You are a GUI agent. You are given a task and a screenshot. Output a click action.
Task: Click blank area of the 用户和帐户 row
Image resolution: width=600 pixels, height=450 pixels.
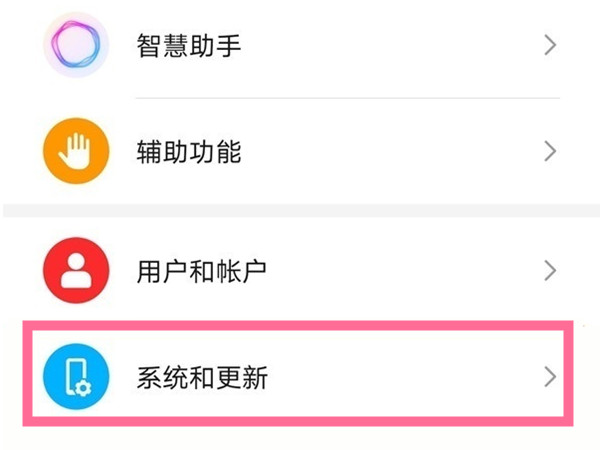pyautogui.click(x=400, y=271)
